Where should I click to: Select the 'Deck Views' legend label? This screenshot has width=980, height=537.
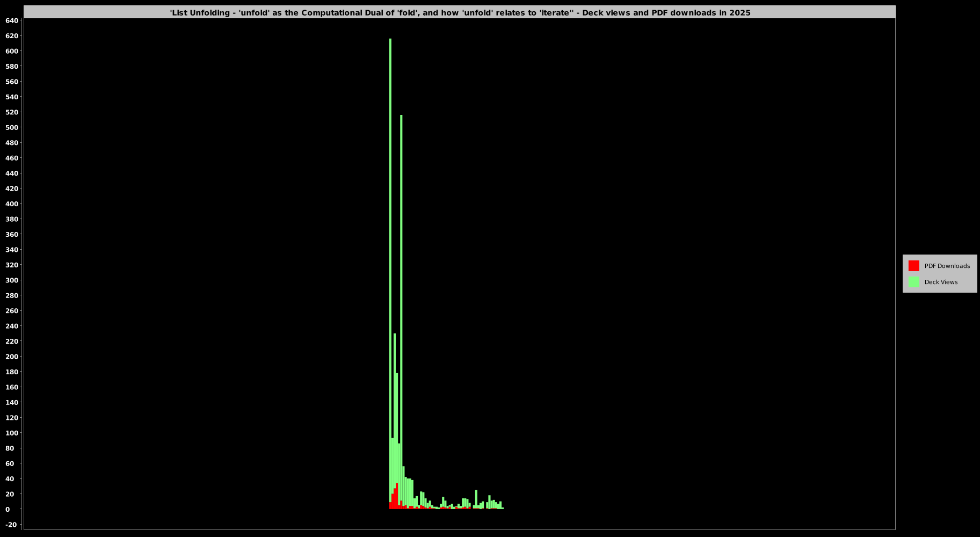941,282
